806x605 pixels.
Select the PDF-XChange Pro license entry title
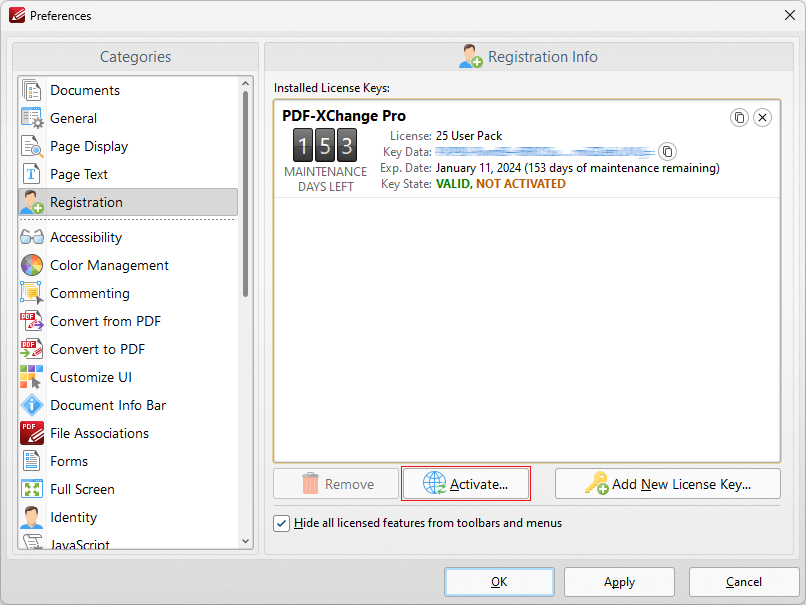click(x=344, y=116)
